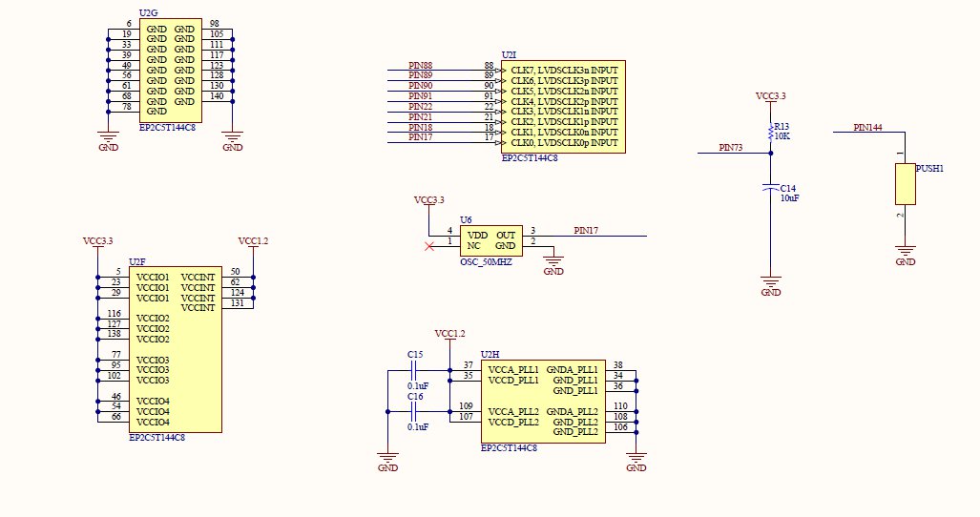Image resolution: width=980 pixels, height=517 pixels.
Task: Select the VCC3.3 power port above U2F
Action: [97, 241]
